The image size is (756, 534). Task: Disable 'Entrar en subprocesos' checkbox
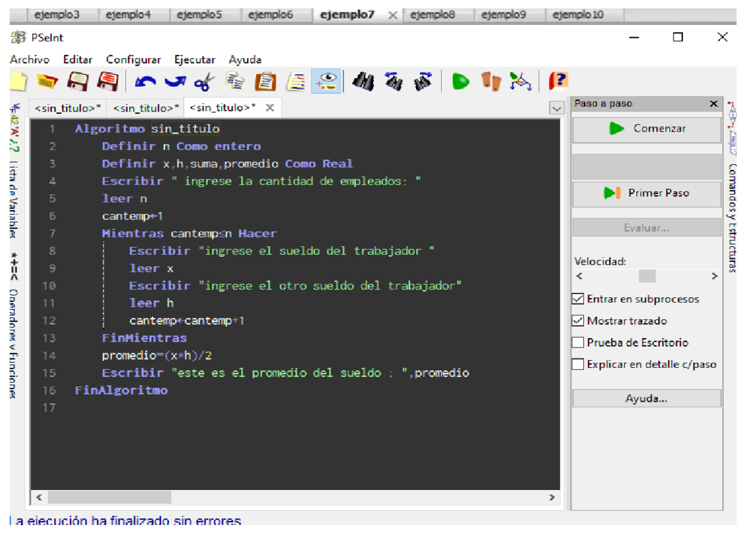[578, 299]
